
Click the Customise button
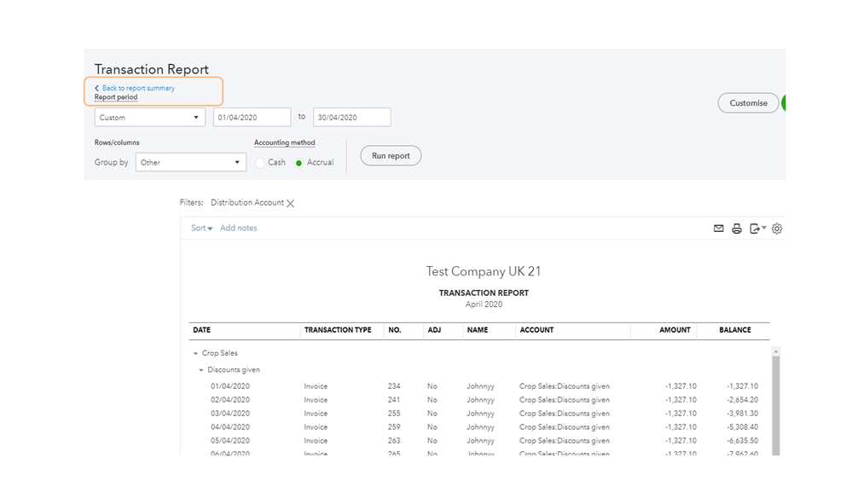(x=748, y=103)
